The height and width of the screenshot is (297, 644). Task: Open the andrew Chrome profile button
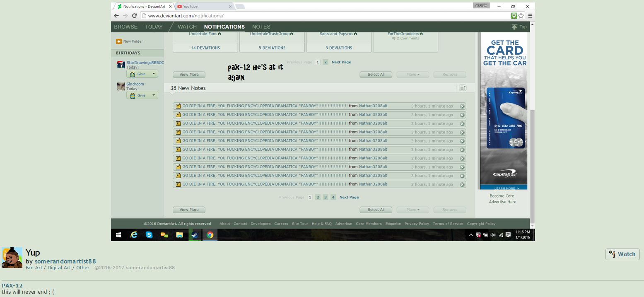click(x=481, y=5)
